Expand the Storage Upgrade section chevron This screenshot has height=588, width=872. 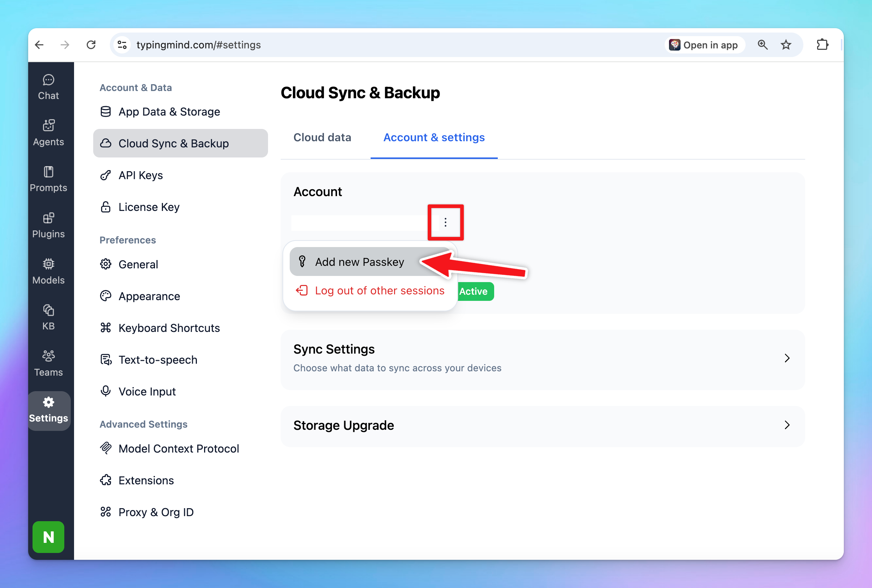coord(787,425)
